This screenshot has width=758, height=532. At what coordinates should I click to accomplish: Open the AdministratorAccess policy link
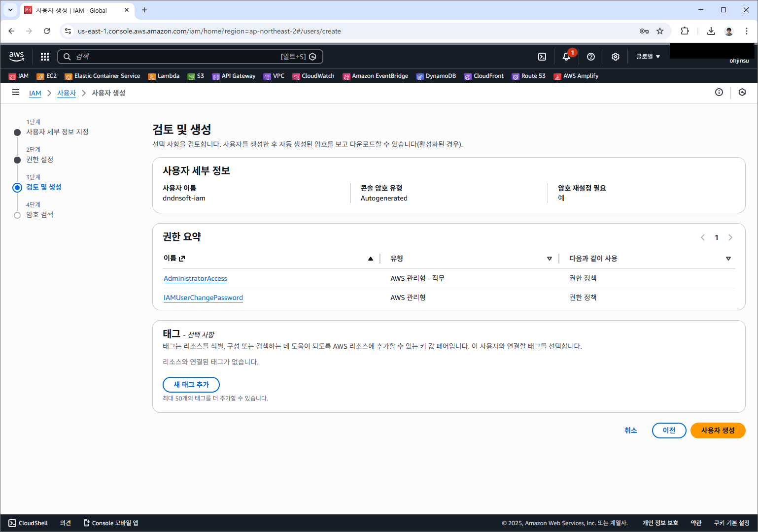[195, 278]
